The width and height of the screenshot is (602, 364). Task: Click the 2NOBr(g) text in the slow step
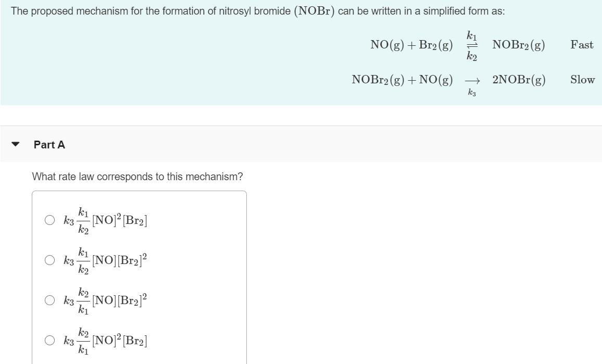point(518,80)
